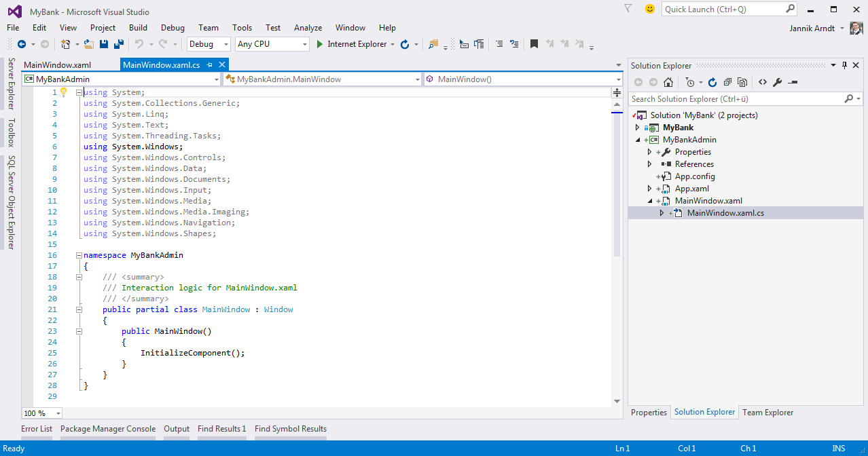Click the editor vertical scrollbar thumb

pyautogui.click(x=617, y=183)
